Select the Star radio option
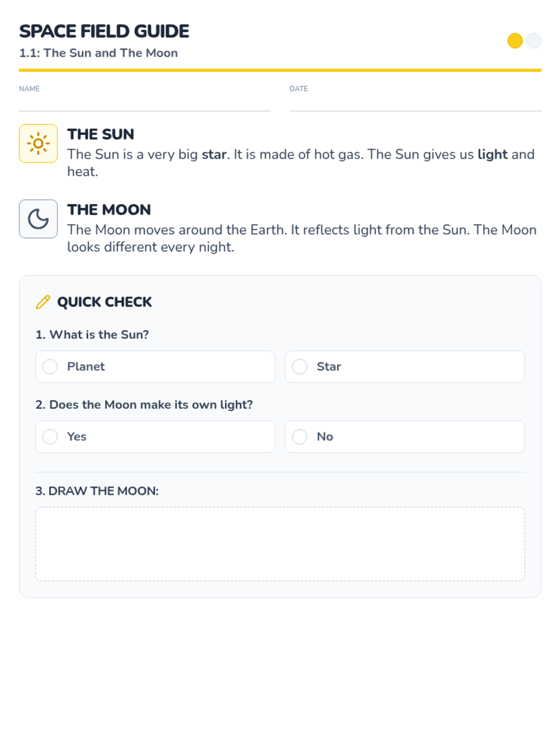Image resolution: width=560 pixels, height=747 pixels. tap(300, 366)
